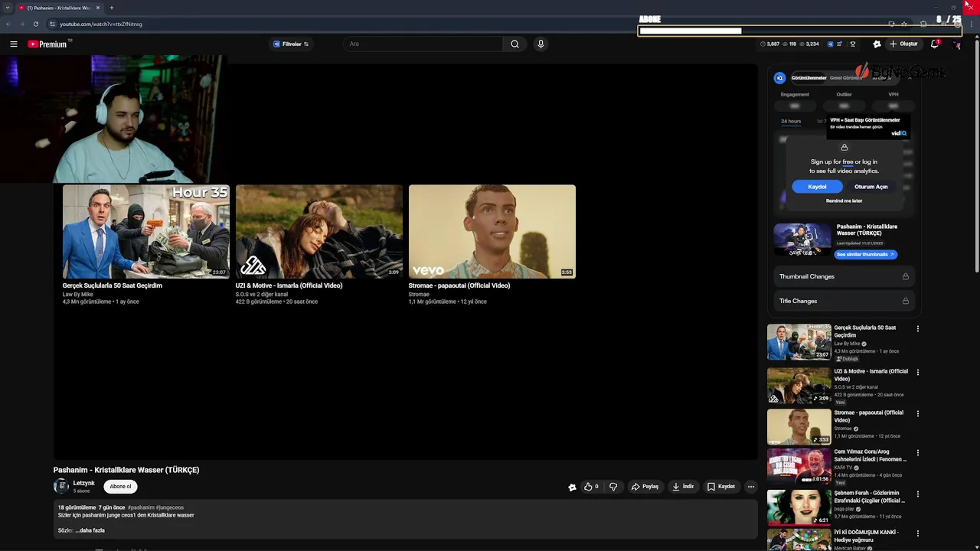Open the notifications bell

click(935, 44)
